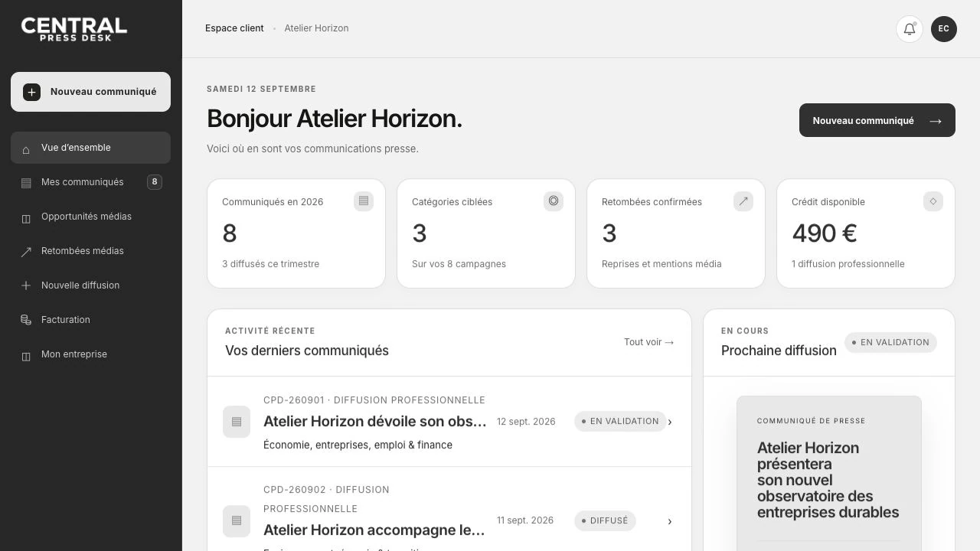Open the notifications bell
The height and width of the screenshot is (551, 980).
coord(910,29)
